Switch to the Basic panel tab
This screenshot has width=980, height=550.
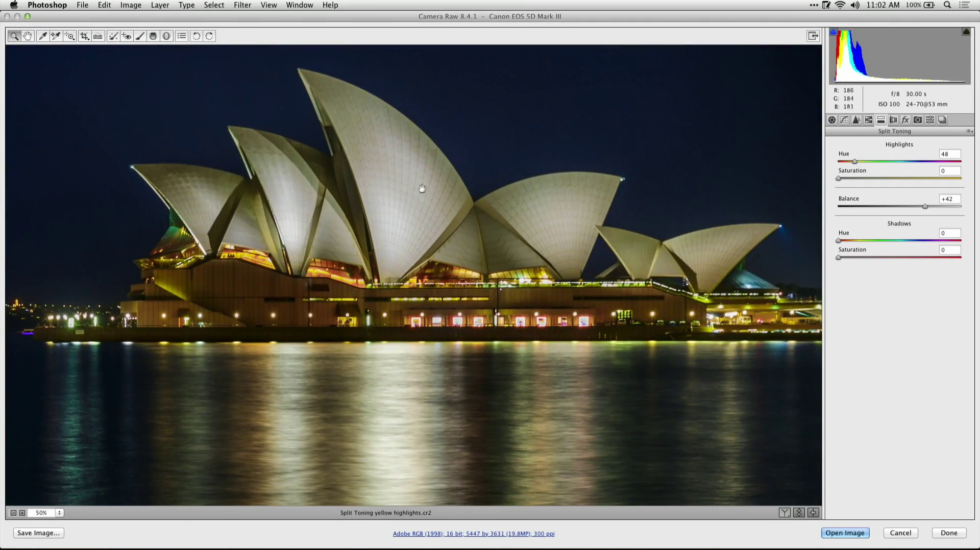click(832, 120)
